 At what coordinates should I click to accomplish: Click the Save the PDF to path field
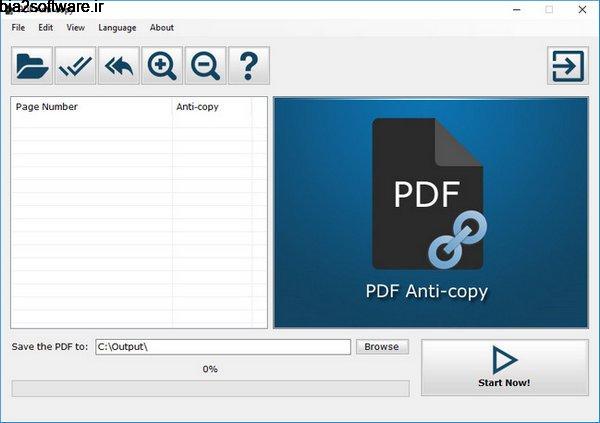(223, 347)
